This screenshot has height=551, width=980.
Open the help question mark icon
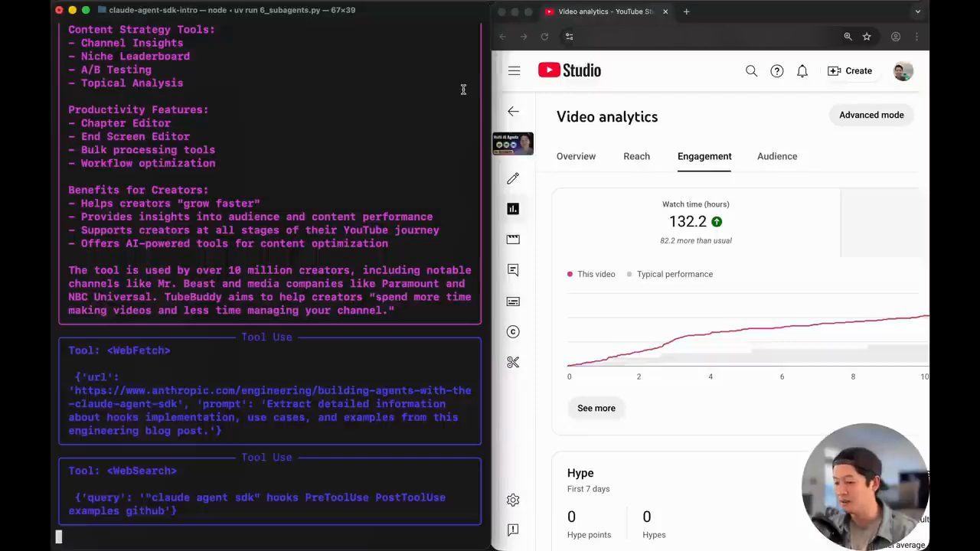776,71
